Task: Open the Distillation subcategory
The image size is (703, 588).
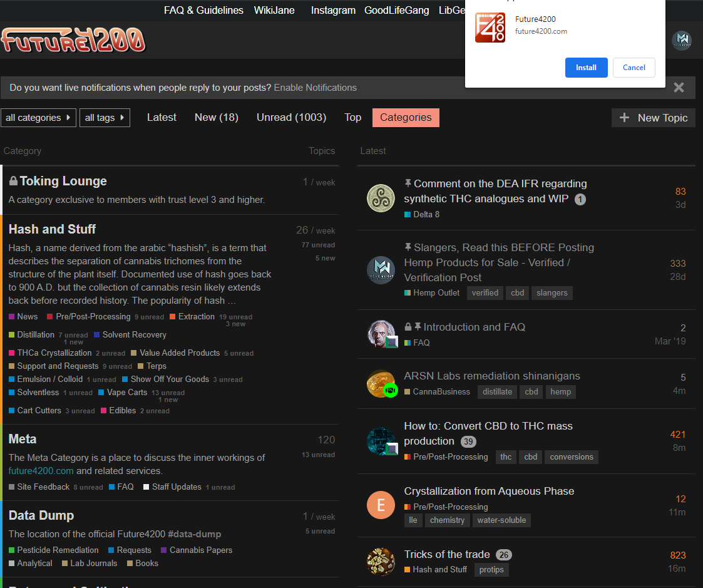Action: tap(31, 334)
